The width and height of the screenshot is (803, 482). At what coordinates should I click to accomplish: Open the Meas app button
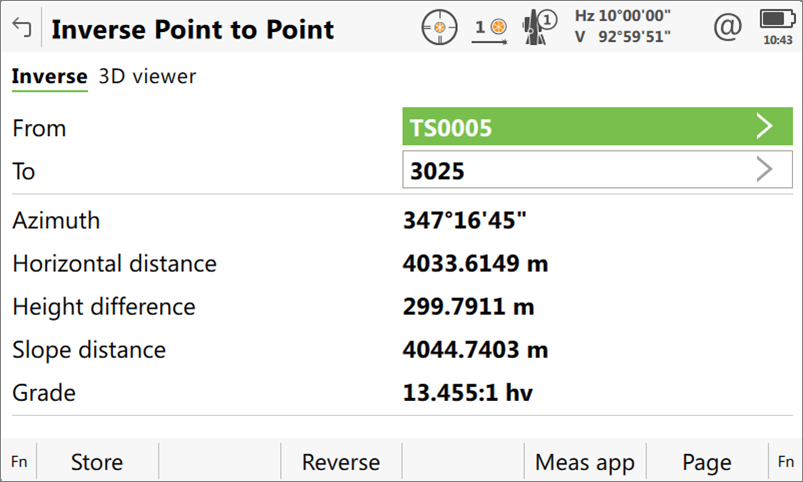pos(585,462)
